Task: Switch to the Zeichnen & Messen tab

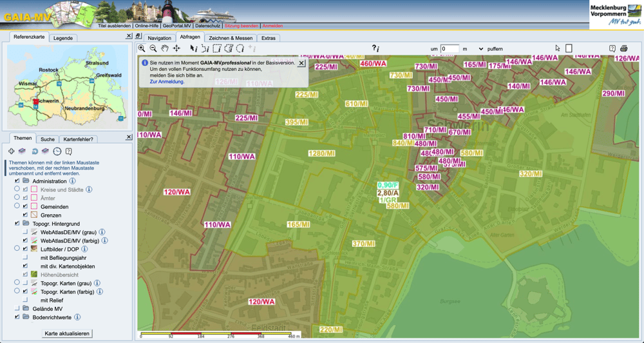Action: click(x=231, y=38)
